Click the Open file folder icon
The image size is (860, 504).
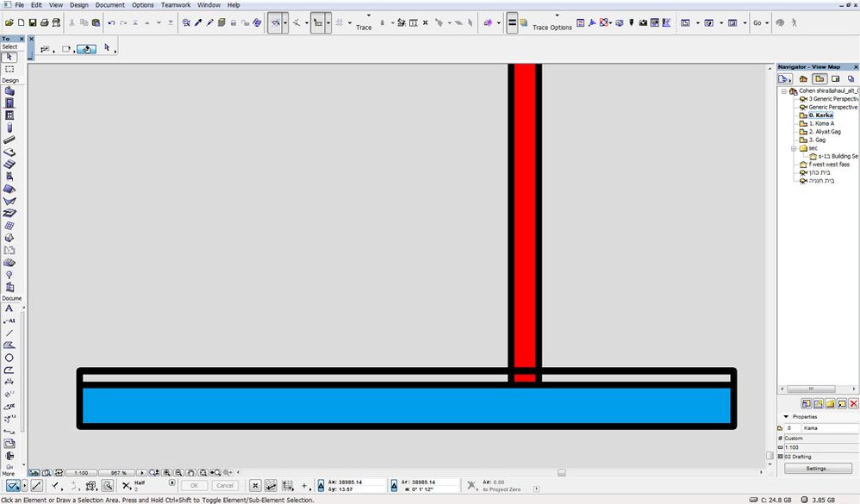pos(9,22)
